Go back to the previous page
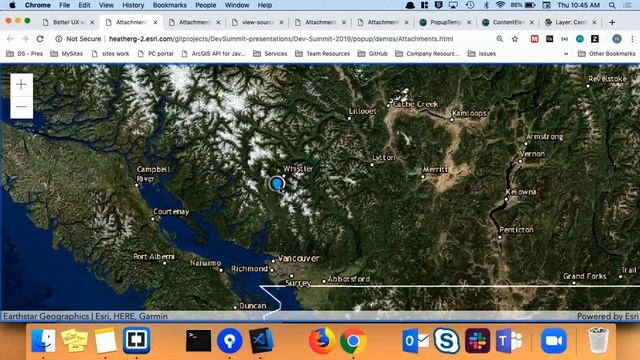 (x=10, y=39)
